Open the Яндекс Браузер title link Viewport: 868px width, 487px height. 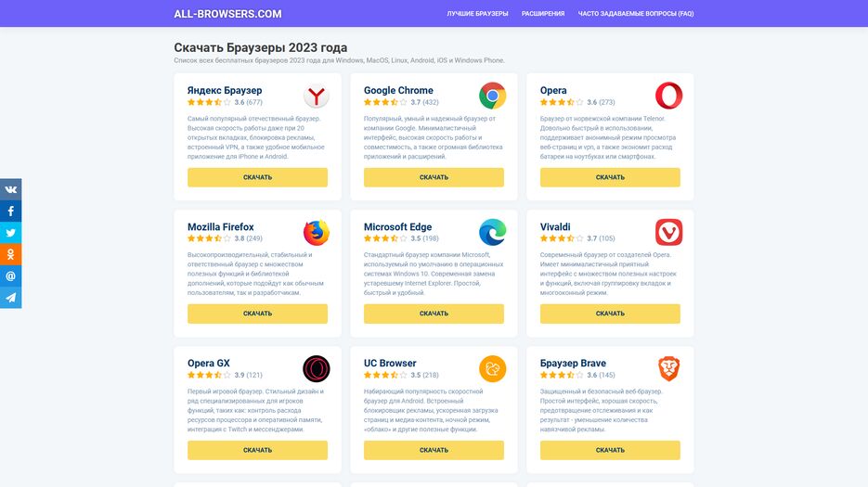(x=225, y=90)
